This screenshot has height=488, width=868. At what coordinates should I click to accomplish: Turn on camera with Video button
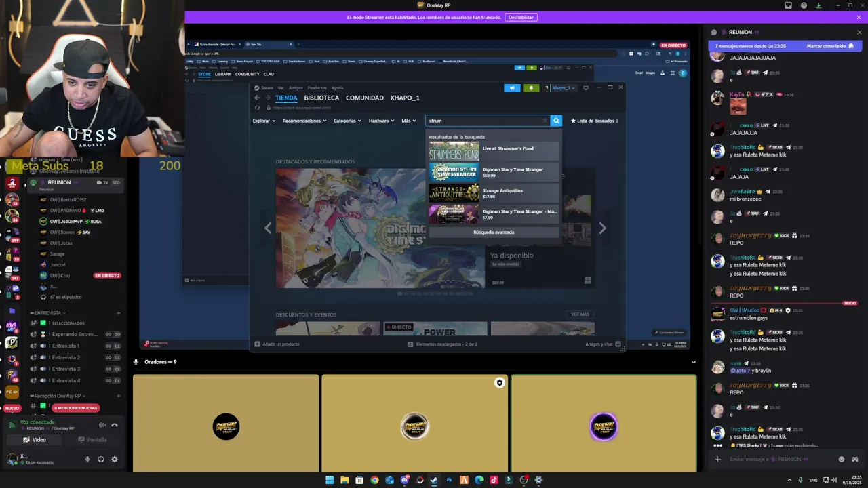tap(35, 440)
